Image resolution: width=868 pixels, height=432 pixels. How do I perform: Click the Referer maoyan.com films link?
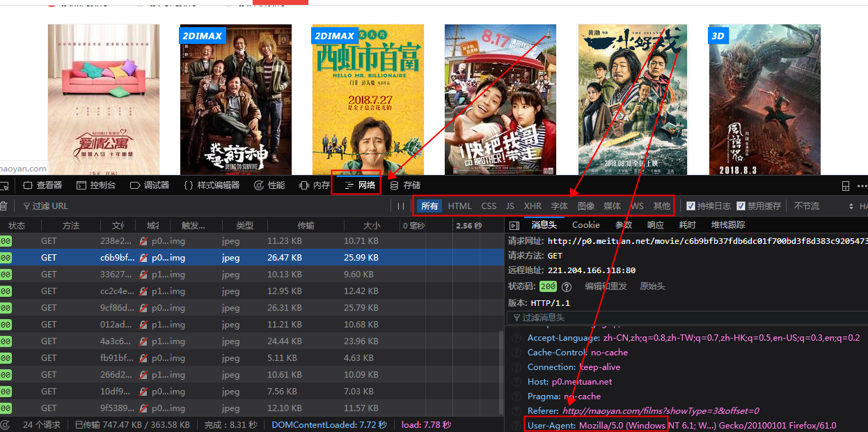[x=661, y=410]
